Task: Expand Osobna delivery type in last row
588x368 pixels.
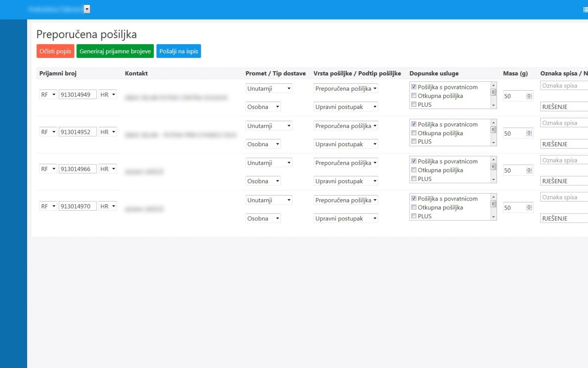Action: click(x=263, y=218)
